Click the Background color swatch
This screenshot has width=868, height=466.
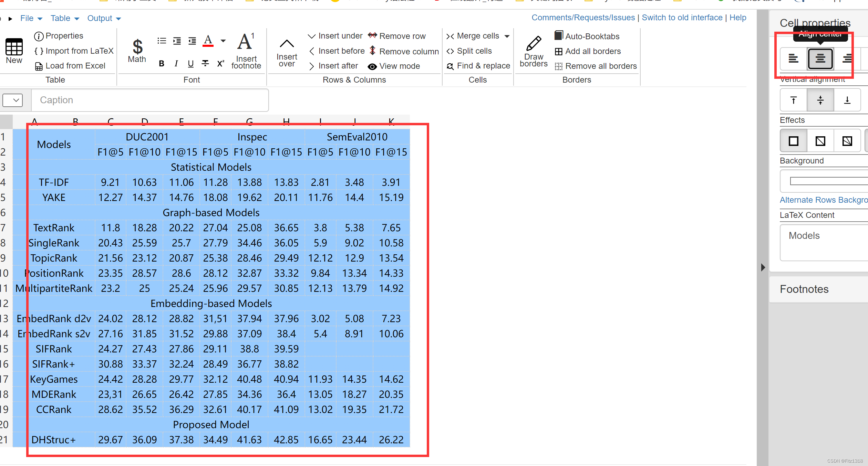pos(827,181)
